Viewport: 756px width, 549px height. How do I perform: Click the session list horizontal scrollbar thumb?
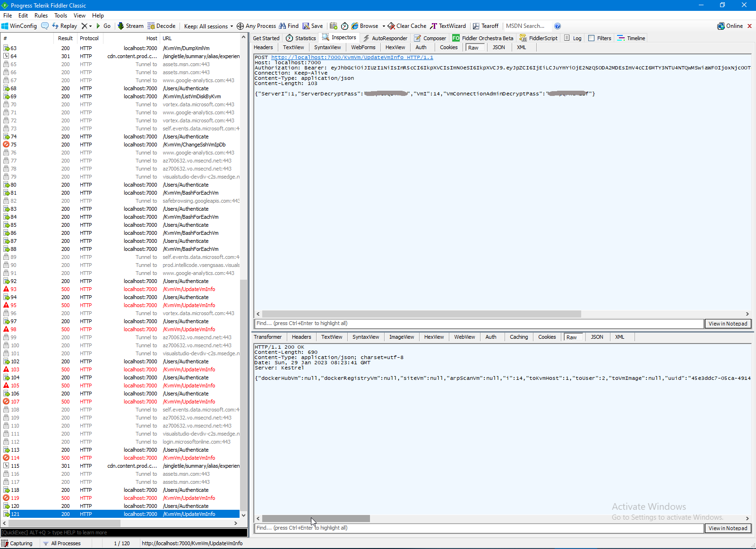[64, 523]
